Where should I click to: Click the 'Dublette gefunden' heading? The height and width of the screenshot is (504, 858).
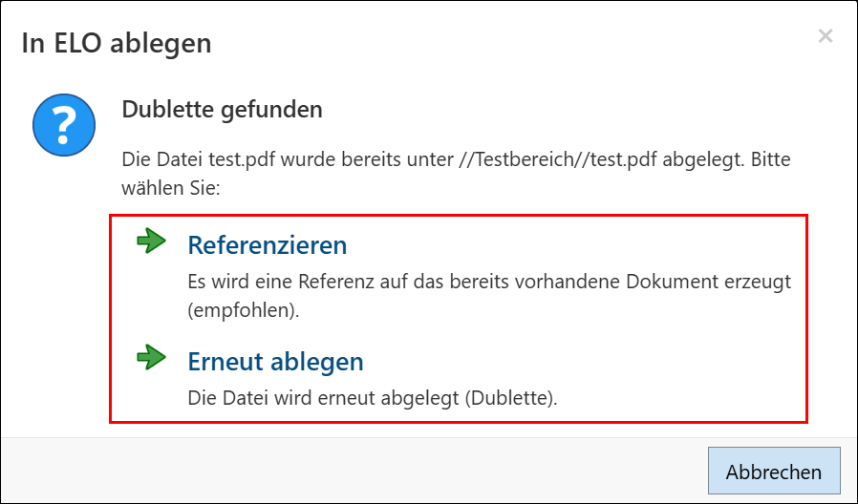click(222, 110)
